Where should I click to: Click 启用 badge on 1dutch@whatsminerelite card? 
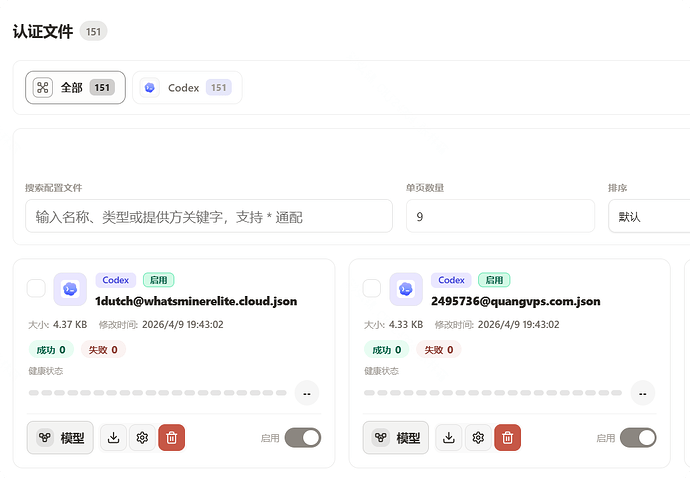158,280
